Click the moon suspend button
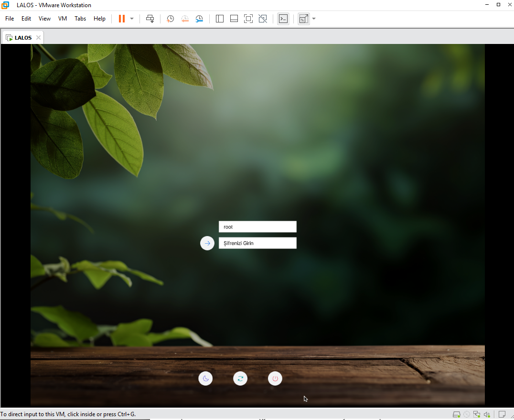Screen dimensions: 514x420 tap(205, 379)
